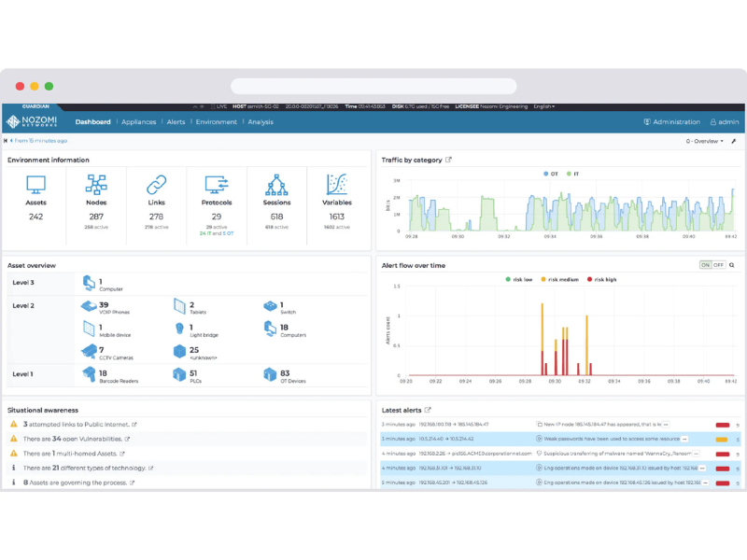Open the Analysis menu
The image size is (747, 560).
click(261, 121)
